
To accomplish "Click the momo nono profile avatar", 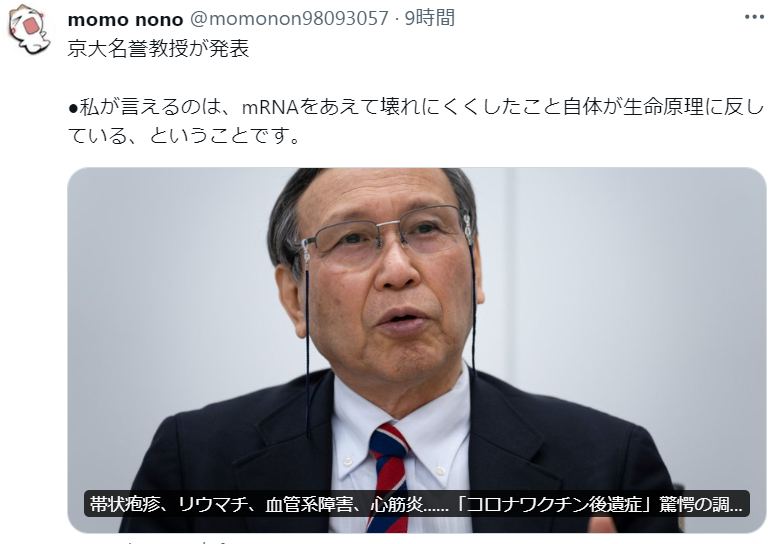I will [x=30, y=29].
